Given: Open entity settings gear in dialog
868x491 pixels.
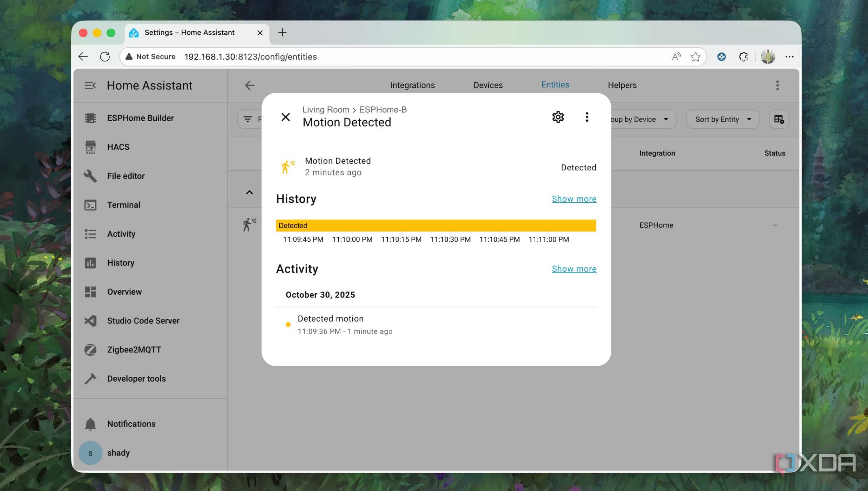Looking at the screenshot, I should tap(558, 117).
